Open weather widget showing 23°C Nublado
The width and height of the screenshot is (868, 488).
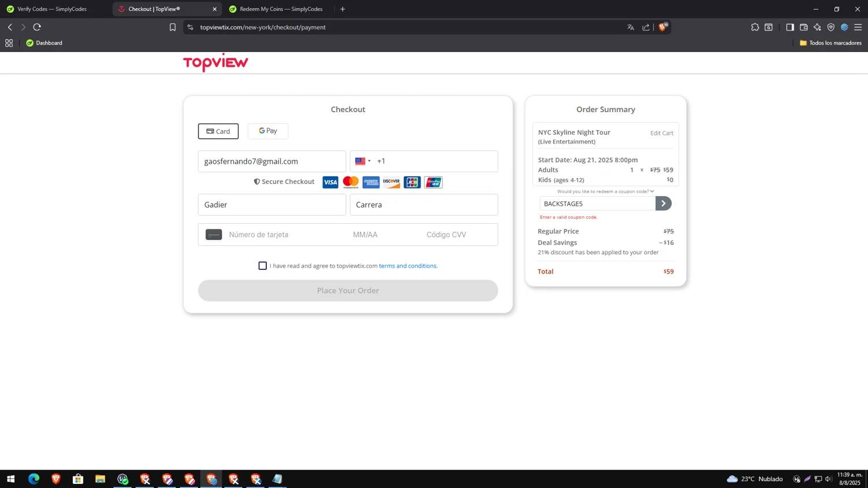click(x=755, y=479)
